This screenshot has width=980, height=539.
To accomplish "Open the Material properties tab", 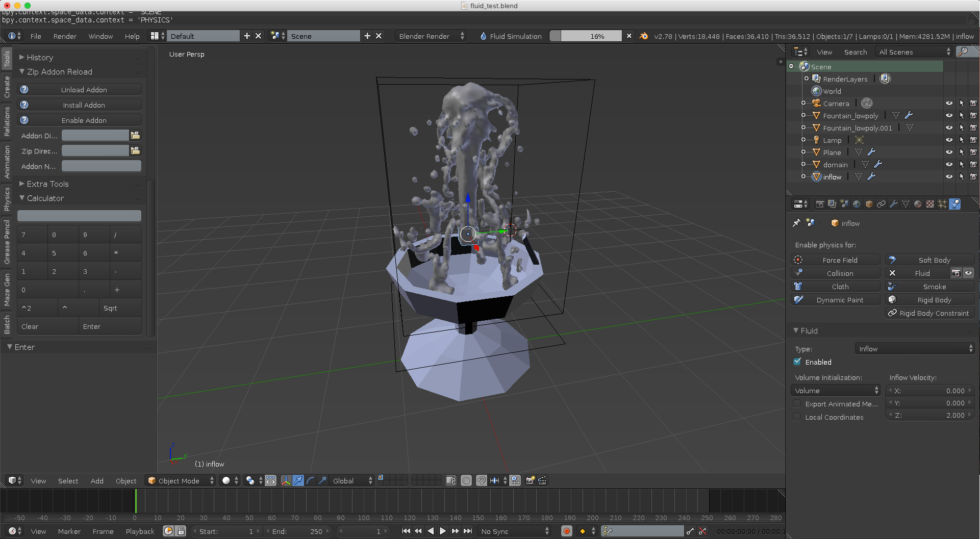I will point(918,204).
